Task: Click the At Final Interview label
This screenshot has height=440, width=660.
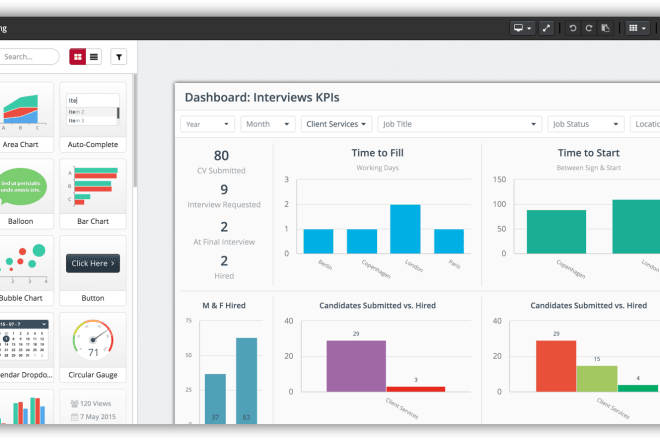Action: point(224,242)
